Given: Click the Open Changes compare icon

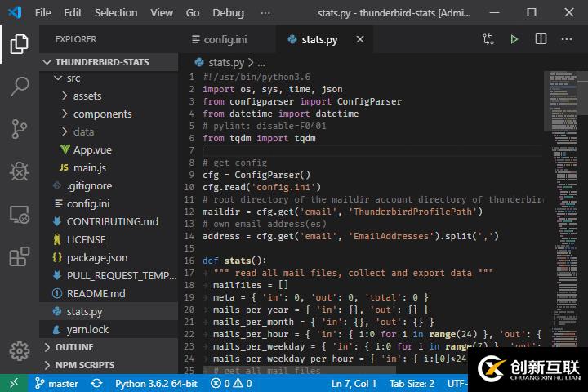Looking at the screenshot, I should [x=488, y=39].
